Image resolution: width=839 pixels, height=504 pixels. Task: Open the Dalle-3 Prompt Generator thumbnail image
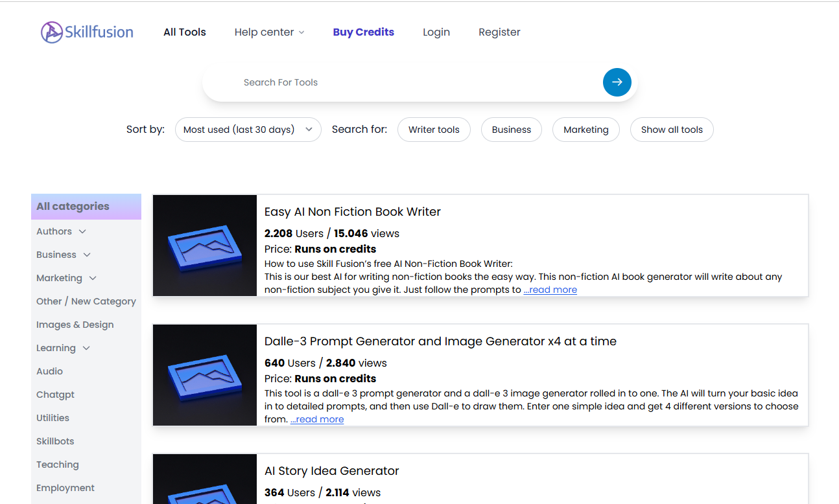click(205, 375)
